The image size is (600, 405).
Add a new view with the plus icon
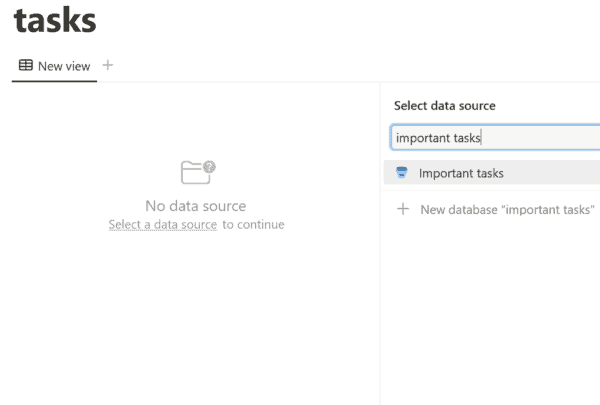point(108,66)
